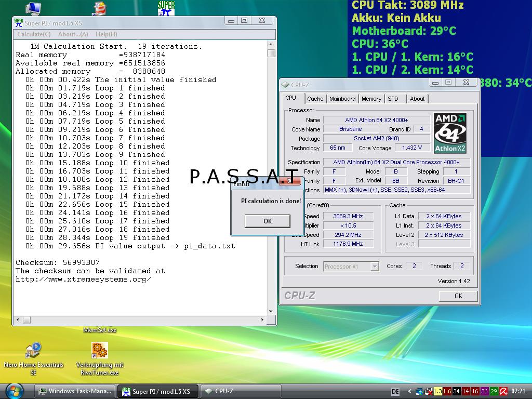This screenshot has width=532, height=399.
Task: Maximize the Super PI window
Action: pyautogui.click(x=244, y=20)
